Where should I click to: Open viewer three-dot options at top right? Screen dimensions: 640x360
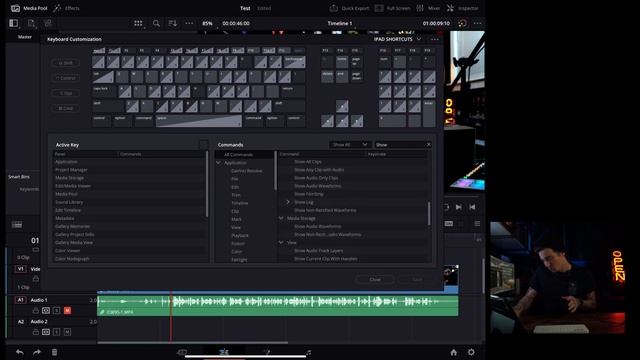point(477,23)
